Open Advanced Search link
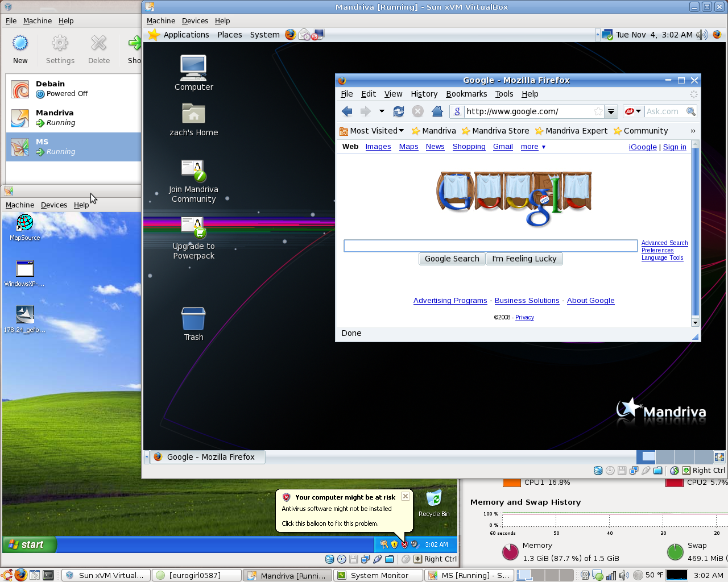728x582 pixels. [x=665, y=243]
